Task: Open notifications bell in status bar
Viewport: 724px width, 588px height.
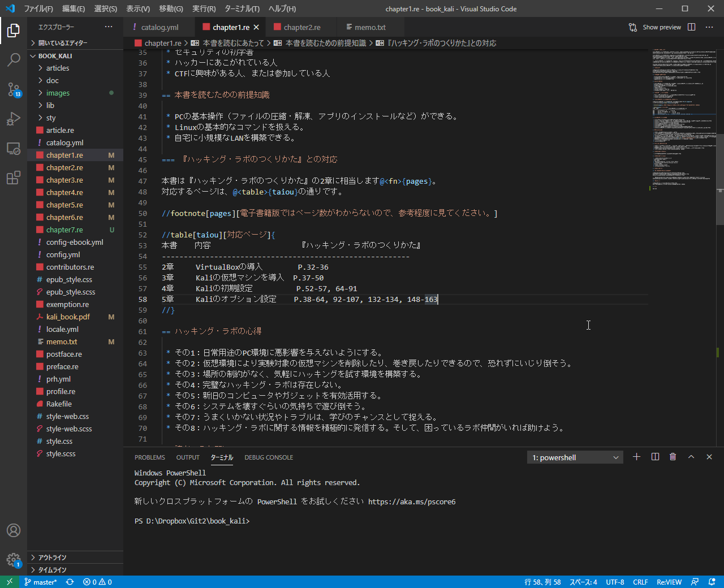Action: pos(712,582)
